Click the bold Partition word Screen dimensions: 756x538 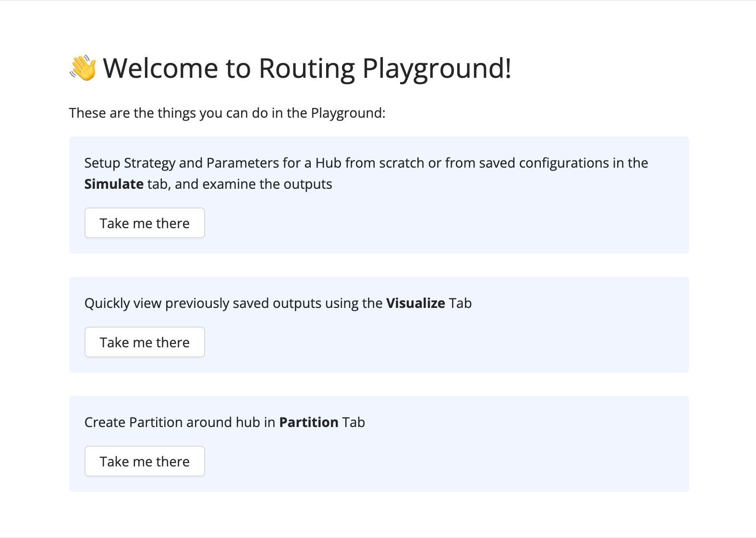309,422
